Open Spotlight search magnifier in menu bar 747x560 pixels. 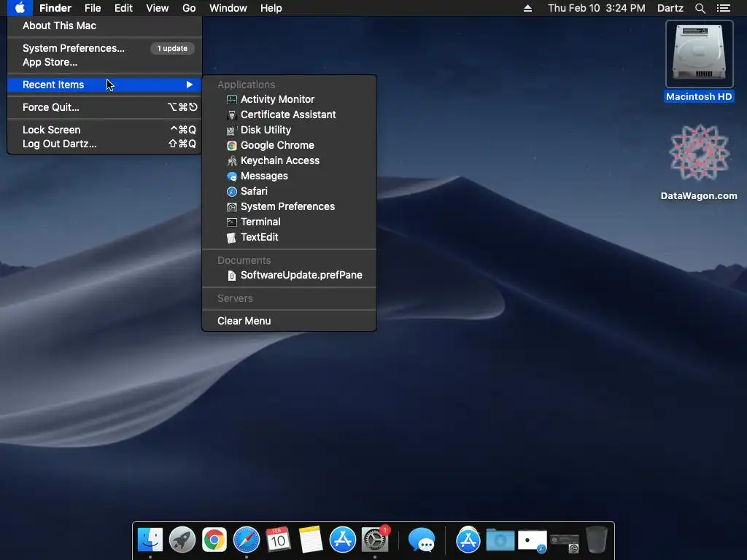(700, 8)
